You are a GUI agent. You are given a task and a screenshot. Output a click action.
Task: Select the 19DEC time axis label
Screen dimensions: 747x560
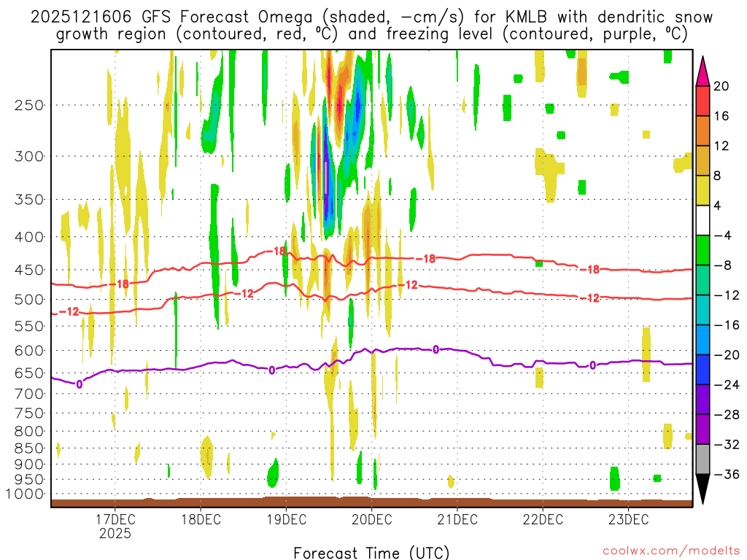click(286, 519)
